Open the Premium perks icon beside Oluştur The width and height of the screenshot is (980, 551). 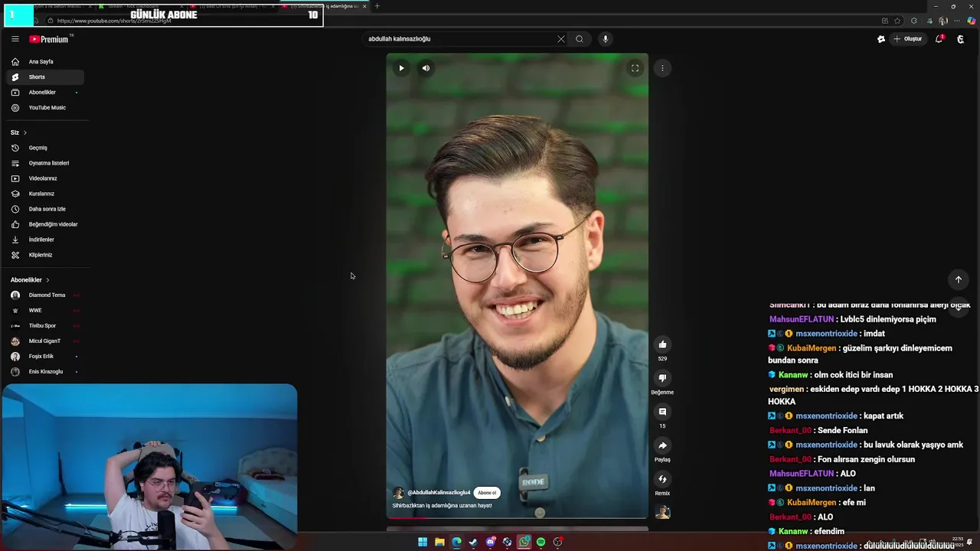click(x=880, y=39)
